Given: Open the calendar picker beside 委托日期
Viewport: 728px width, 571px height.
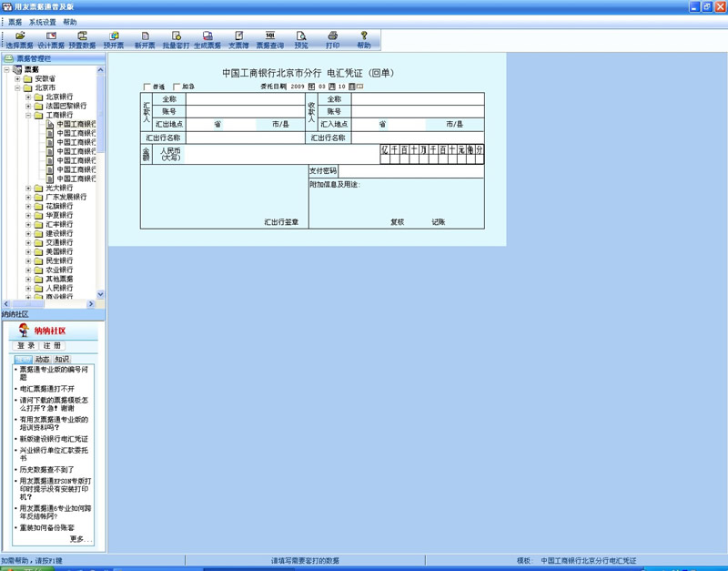Looking at the screenshot, I should click(359, 87).
